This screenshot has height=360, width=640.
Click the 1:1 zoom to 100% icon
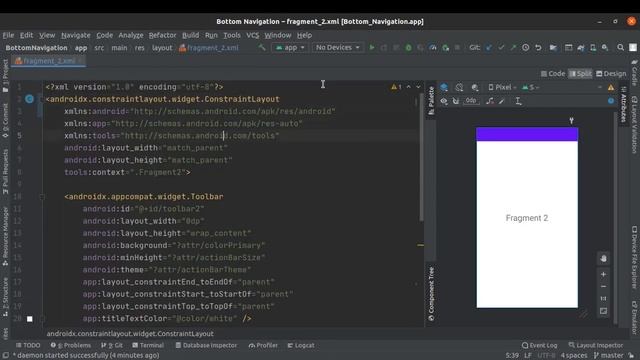tap(603, 299)
